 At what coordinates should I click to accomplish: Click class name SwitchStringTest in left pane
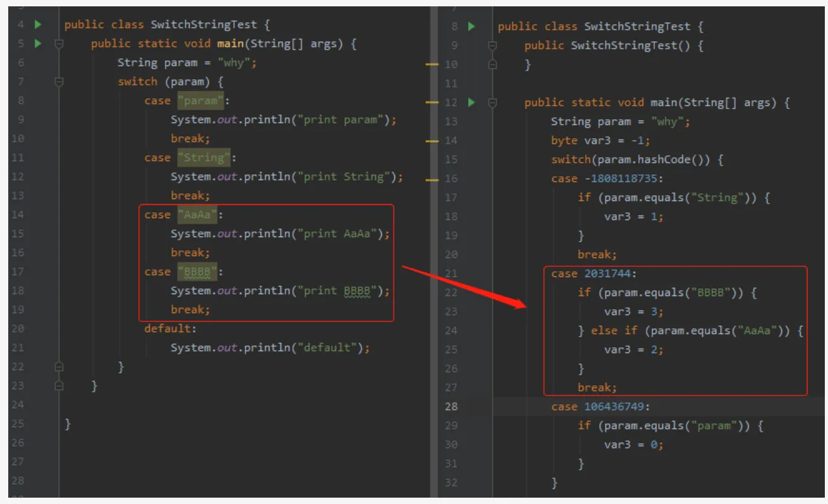coord(204,25)
